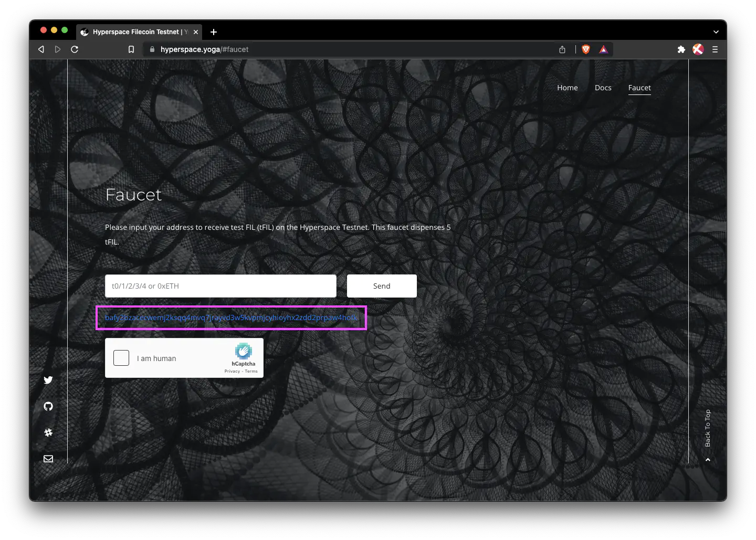Open Brave Shields lion icon
Viewport: 756px width, 540px height.
(x=586, y=49)
